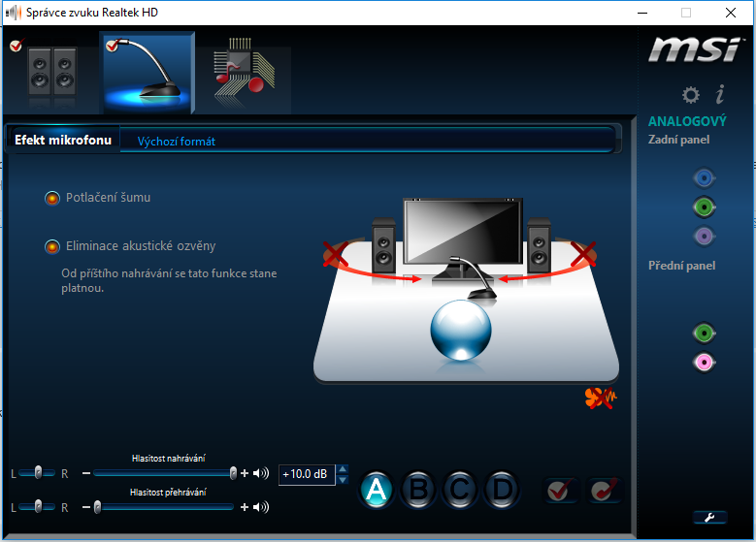
Task: Switch to the Výchozí formát tab
Action: [177, 142]
